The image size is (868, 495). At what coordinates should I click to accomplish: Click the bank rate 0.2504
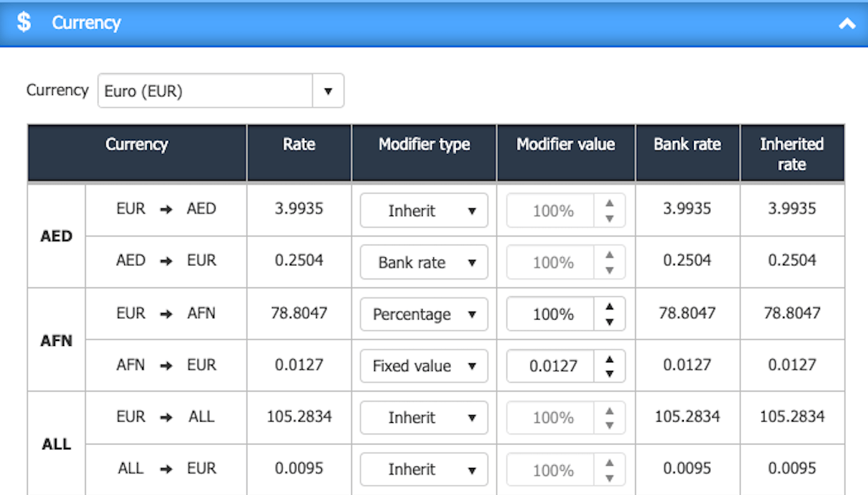coord(687,261)
